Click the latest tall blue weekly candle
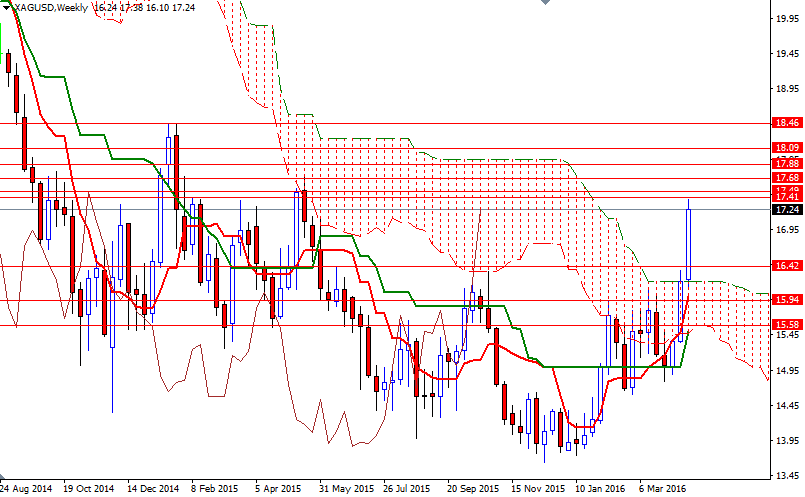 (688, 243)
